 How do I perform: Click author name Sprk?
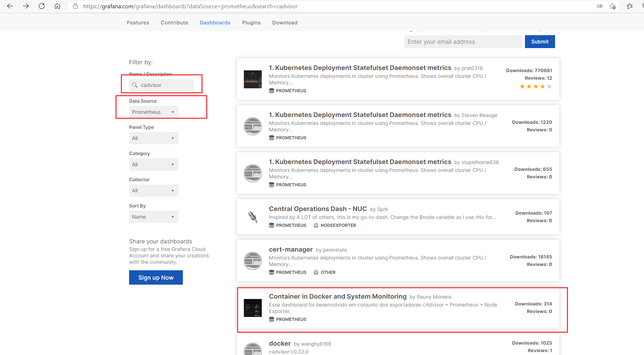click(383, 209)
